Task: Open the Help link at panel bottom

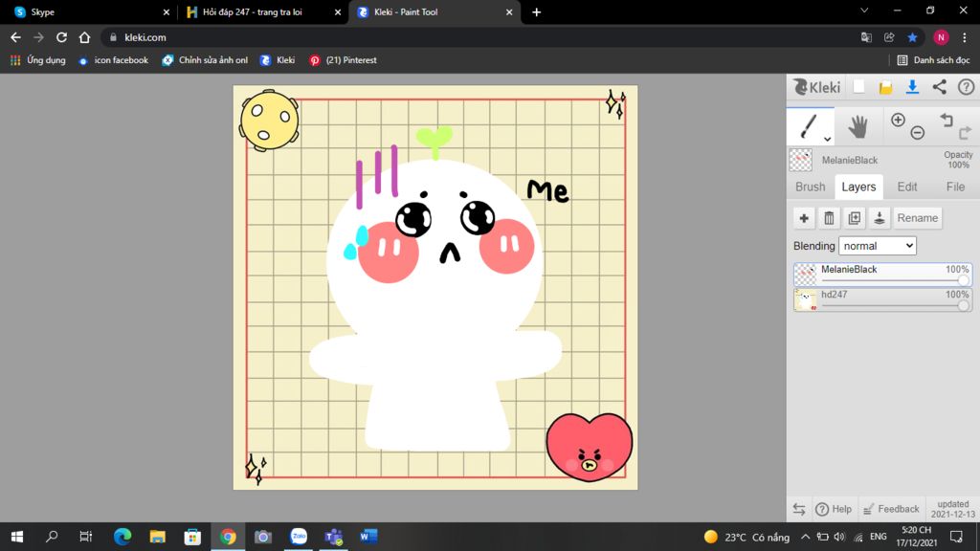Action: tap(834, 509)
